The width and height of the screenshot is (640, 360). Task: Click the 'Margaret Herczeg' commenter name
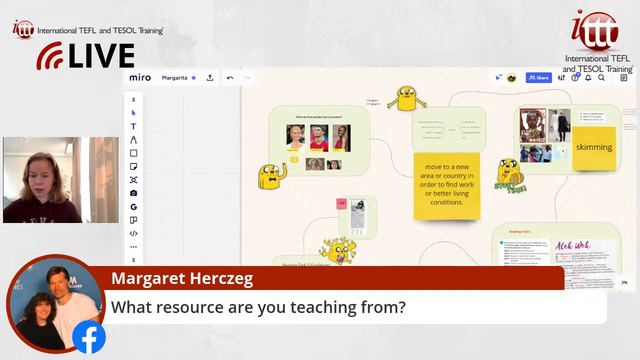pyautogui.click(x=182, y=278)
